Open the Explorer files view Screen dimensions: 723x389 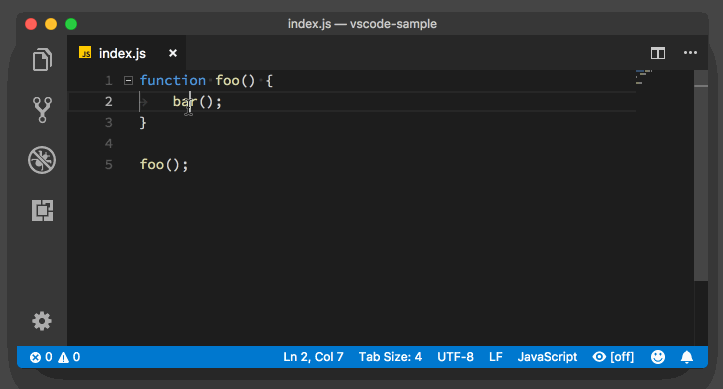42,59
